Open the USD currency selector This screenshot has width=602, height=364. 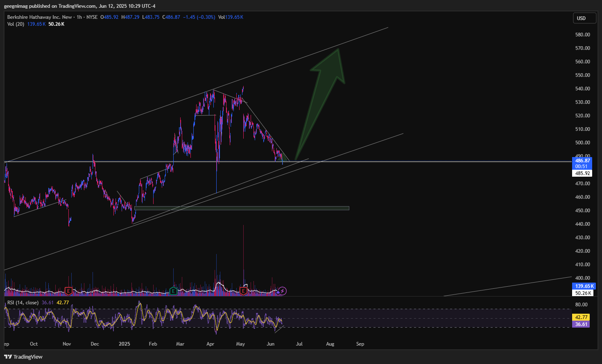click(584, 18)
